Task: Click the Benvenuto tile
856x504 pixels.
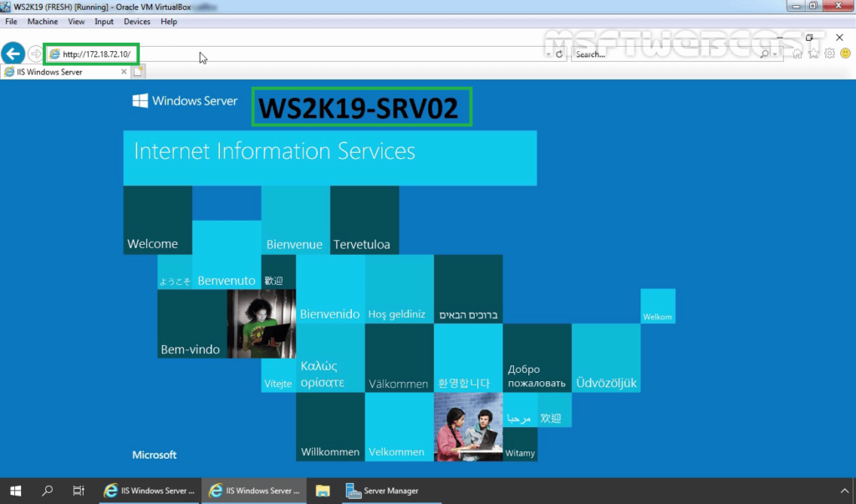Action: 227,255
